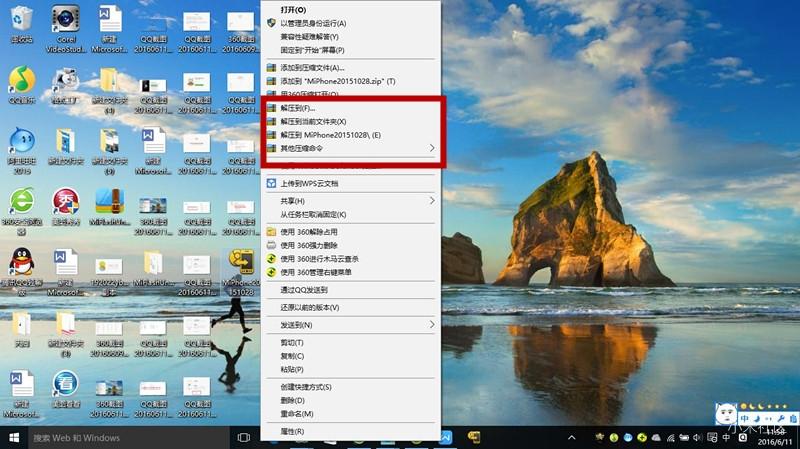Choose Delete (D) in context menu

[350, 400]
